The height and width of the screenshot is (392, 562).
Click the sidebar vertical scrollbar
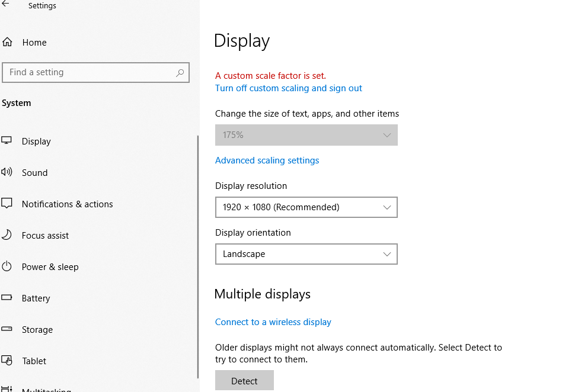pyautogui.click(x=198, y=256)
